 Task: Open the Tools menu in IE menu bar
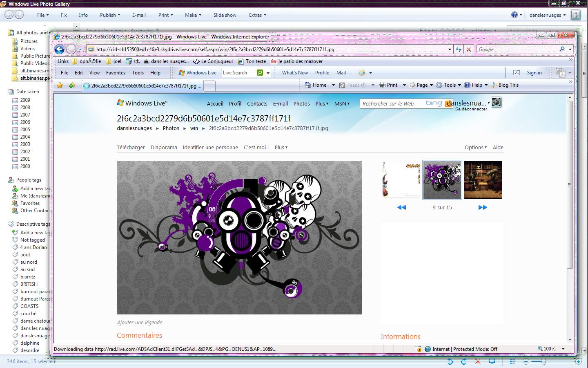coord(138,73)
